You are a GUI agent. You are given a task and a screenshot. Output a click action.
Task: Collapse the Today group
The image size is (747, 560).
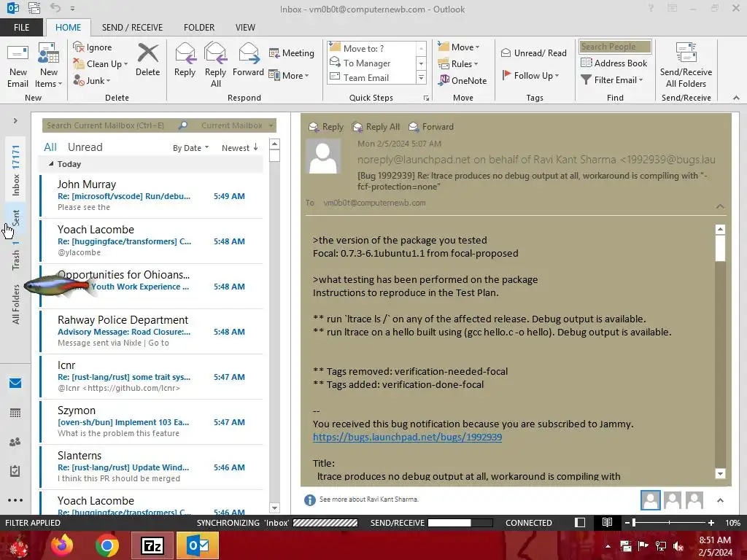(x=51, y=164)
